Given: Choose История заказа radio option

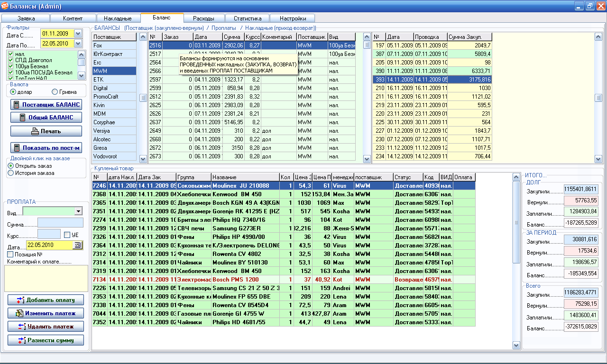Looking at the screenshot, I should point(10,173).
